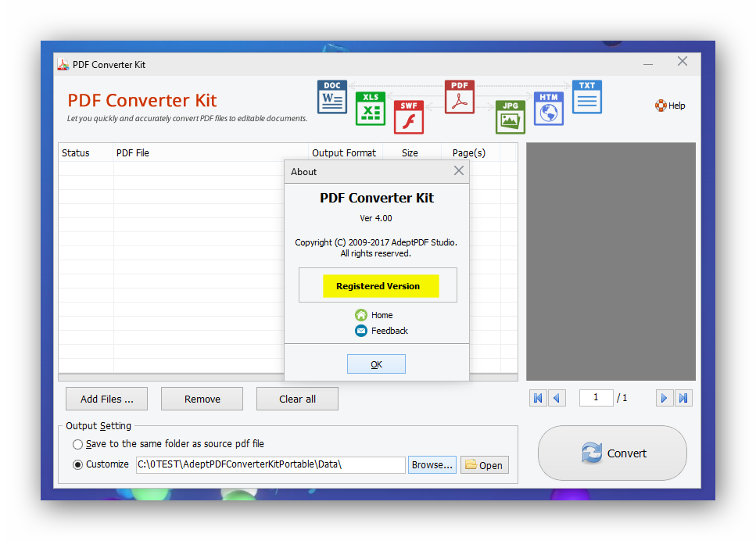Click the SWF Flash format icon
The height and width of the screenshot is (541, 756).
pos(408,117)
